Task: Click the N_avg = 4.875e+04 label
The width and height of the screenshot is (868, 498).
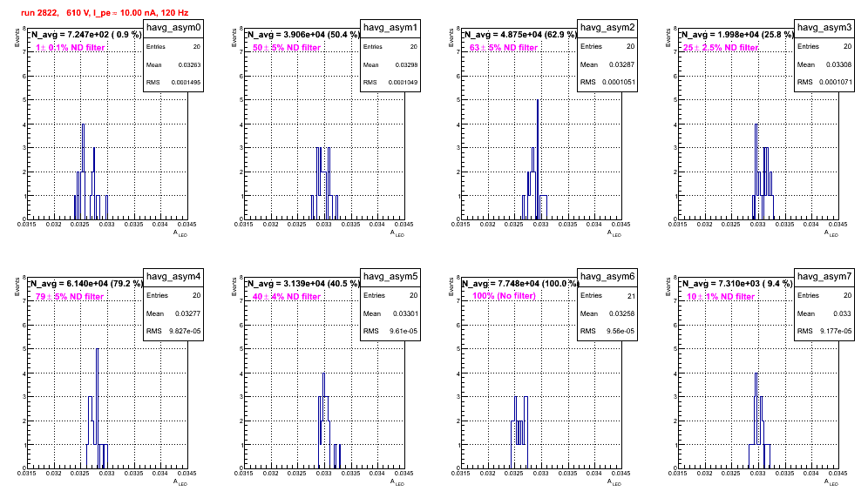Action: (520, 34)
